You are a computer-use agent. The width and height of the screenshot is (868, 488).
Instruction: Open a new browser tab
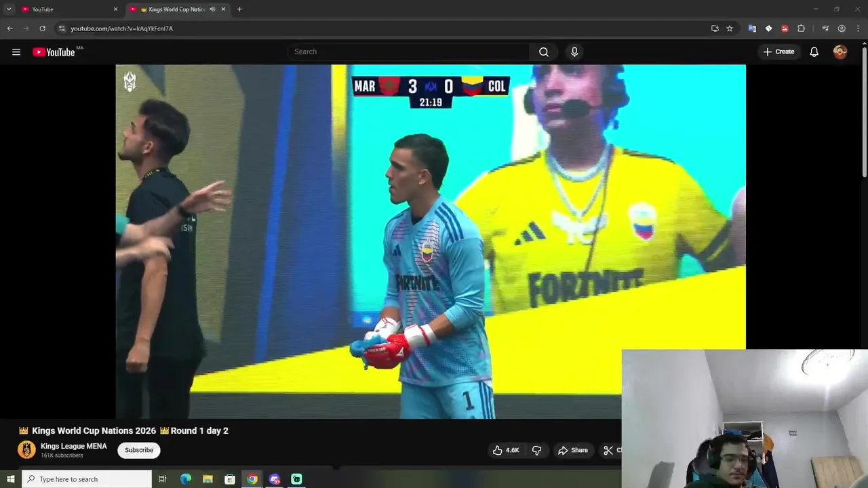[x=239, y=9]
